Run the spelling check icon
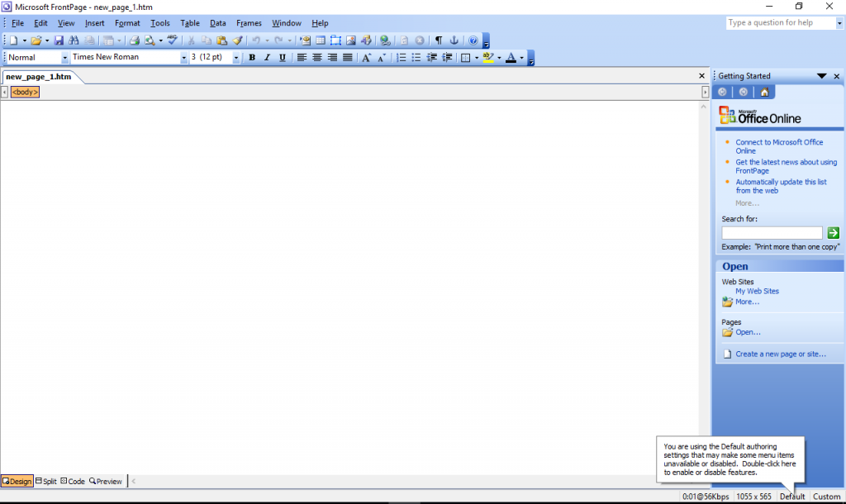This screenshot has height=504, width=846. click(x=172, y=40)
